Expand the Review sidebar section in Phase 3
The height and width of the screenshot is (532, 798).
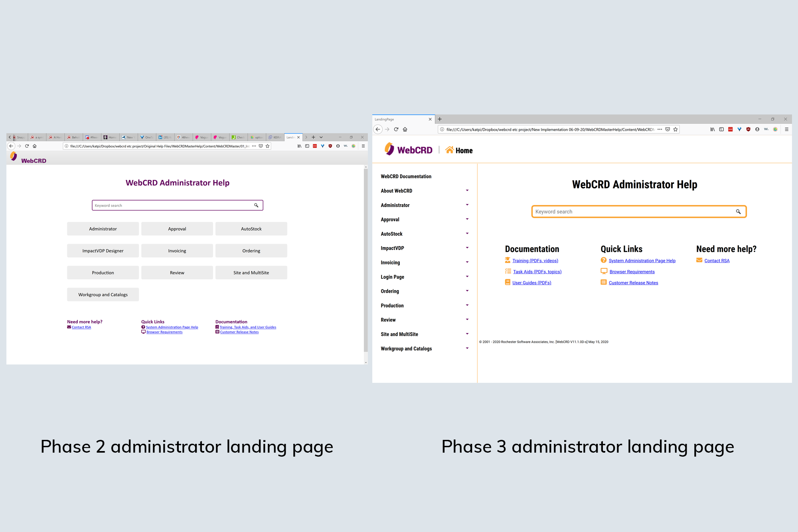click(467, 320)
